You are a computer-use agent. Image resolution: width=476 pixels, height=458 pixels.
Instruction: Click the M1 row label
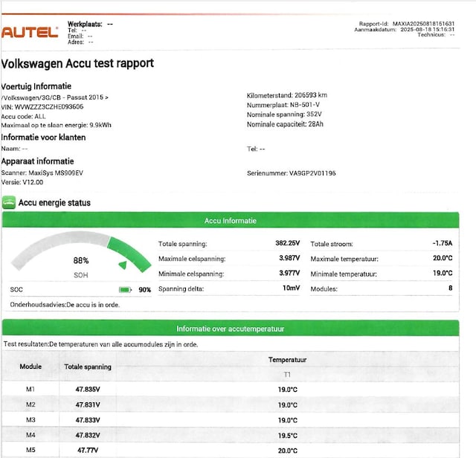click(30, 389)
